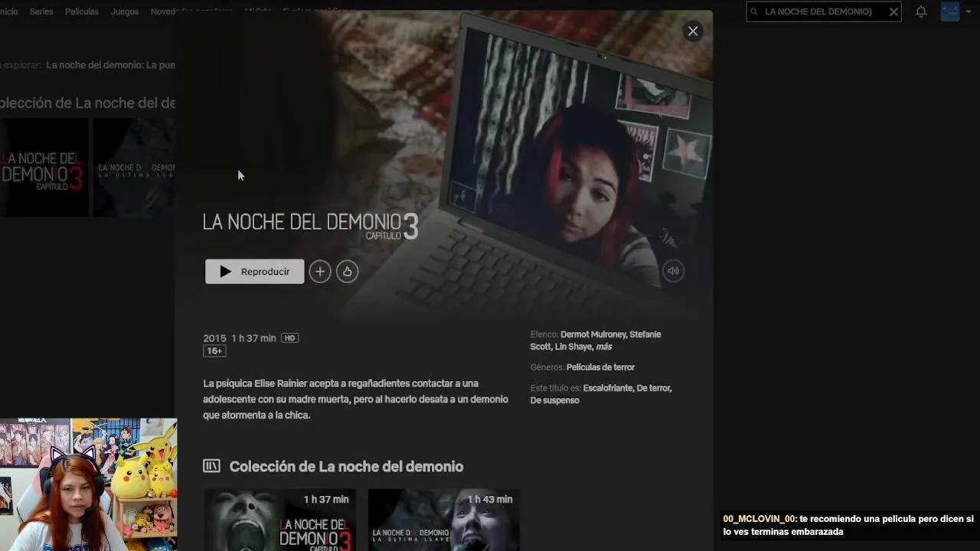The height and width of the screenshot is (551, 980).
Task: Select background Capítulo 3 poster thumbnail
Action: [44, 167]
